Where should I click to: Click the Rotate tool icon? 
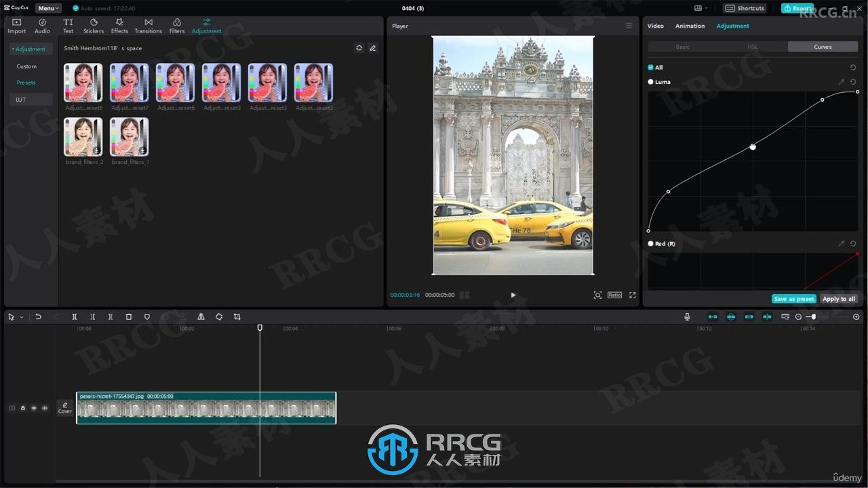tap(219, 317)
